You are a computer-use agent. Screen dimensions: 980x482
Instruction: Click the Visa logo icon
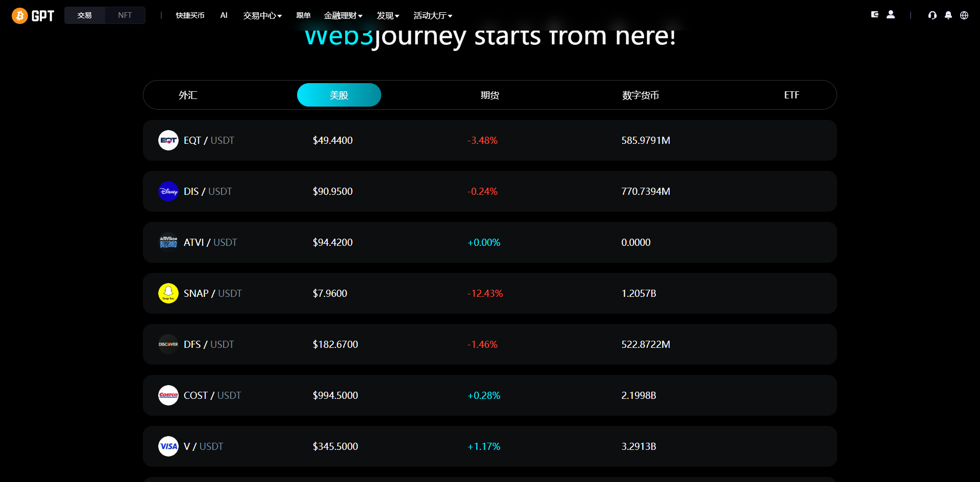pos(168,446)
